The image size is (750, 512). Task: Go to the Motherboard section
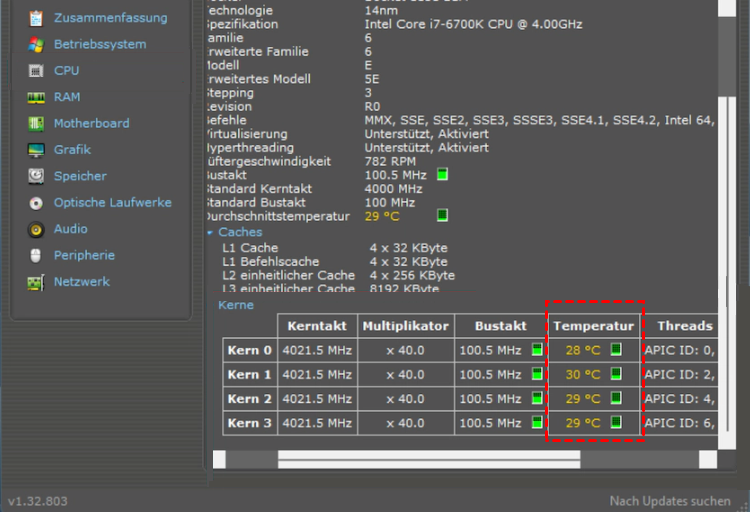pos(91,123)
